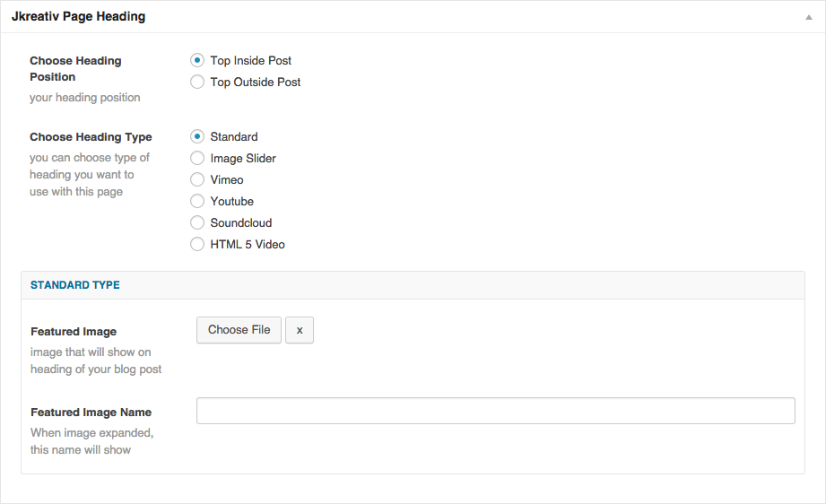Screen dimensions: 826x504
Task: Click the Choose Heading Type label
Action: [x=91, y=137]
